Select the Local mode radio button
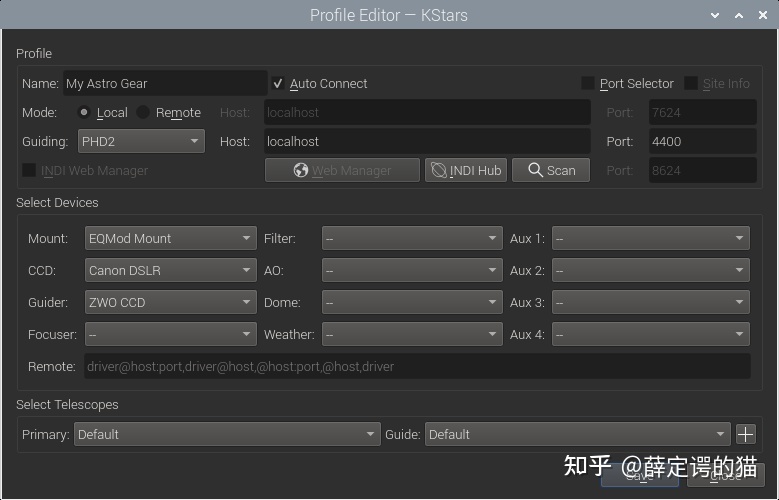 [84, 113]
